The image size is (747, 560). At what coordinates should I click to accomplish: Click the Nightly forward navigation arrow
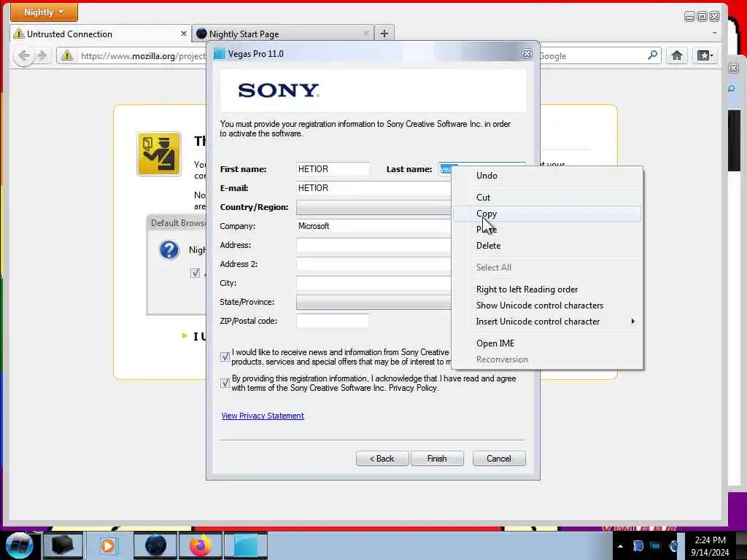pos(42,55)
